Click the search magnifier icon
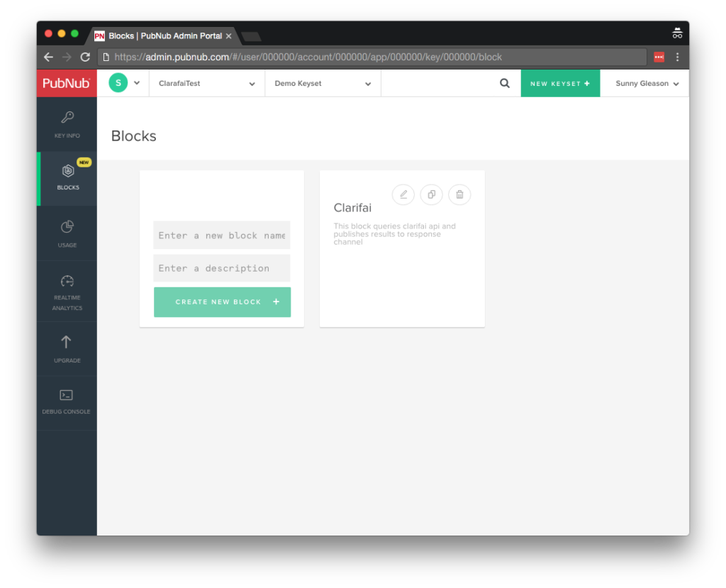 504,83
